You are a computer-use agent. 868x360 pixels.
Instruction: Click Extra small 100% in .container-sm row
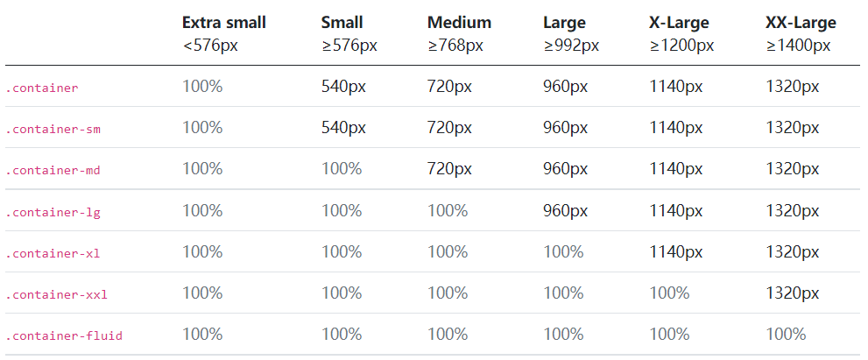click(202, 128)
